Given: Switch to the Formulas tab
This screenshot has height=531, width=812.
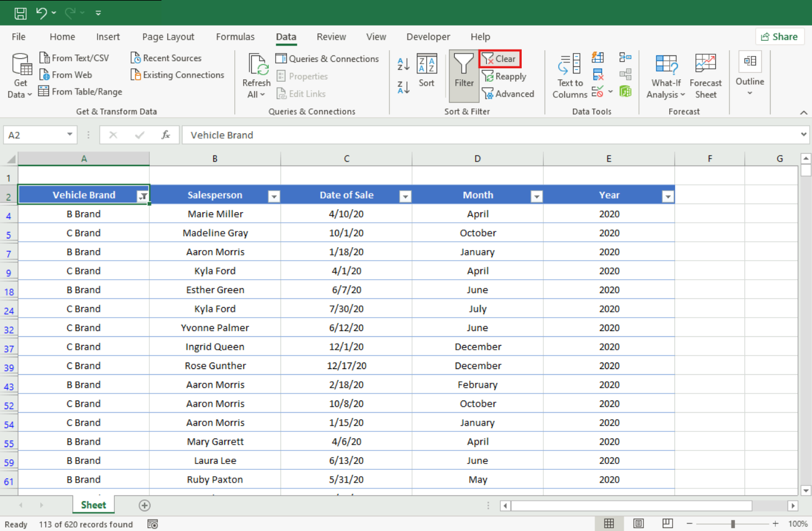Looking at the screenshot, I should tap(235, 37).
